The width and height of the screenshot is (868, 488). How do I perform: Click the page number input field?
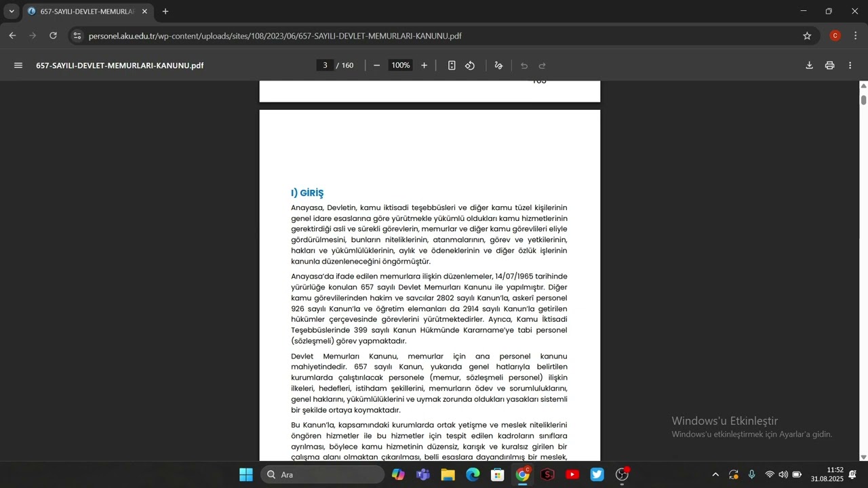[325, 66]
